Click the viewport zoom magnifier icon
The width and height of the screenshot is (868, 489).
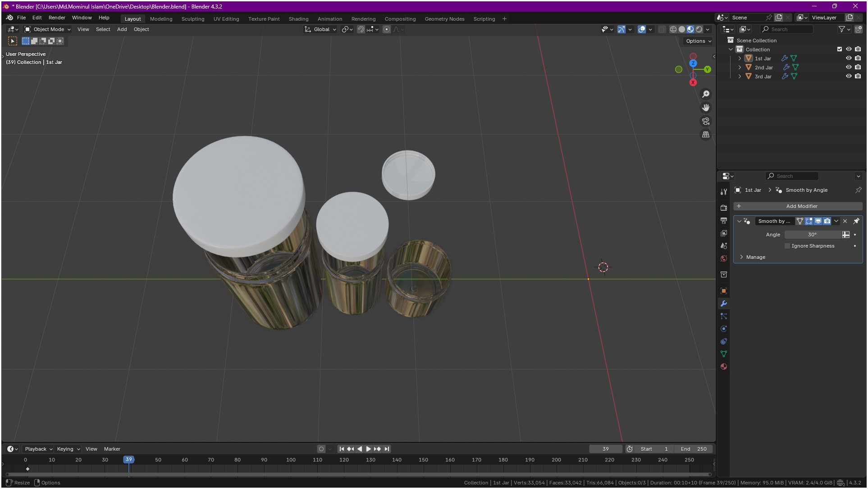click(x=706, y=94)
